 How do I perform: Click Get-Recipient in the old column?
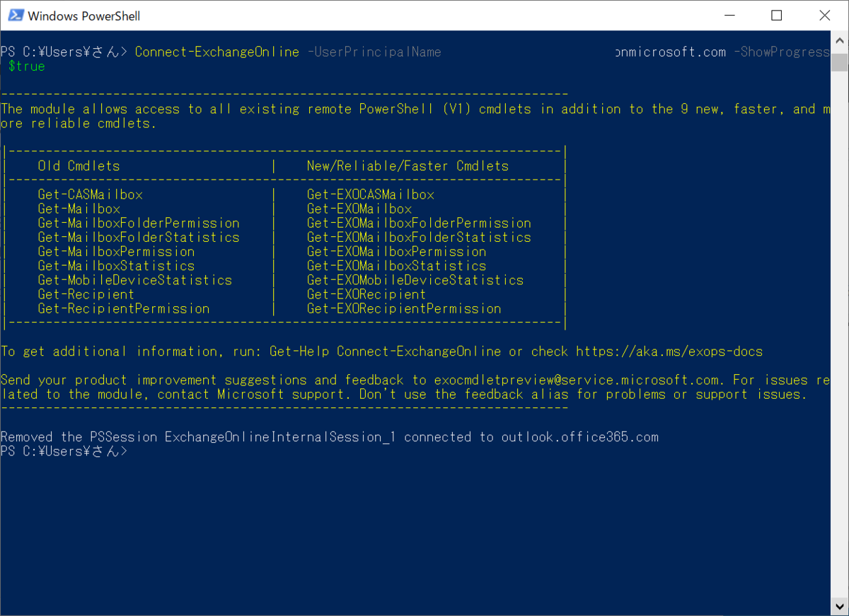[x=86, y=294]
